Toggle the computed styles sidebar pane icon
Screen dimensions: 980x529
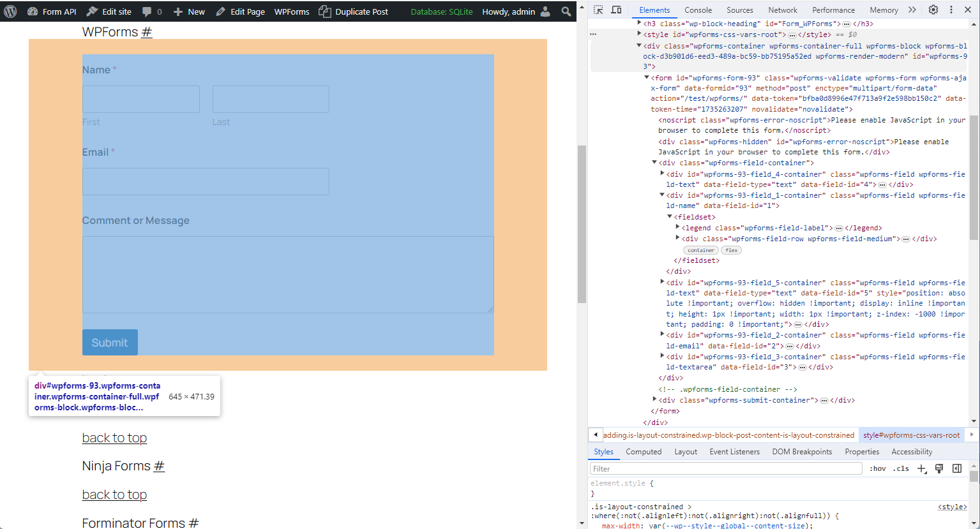pyautogui.click(x=956, y=468)
